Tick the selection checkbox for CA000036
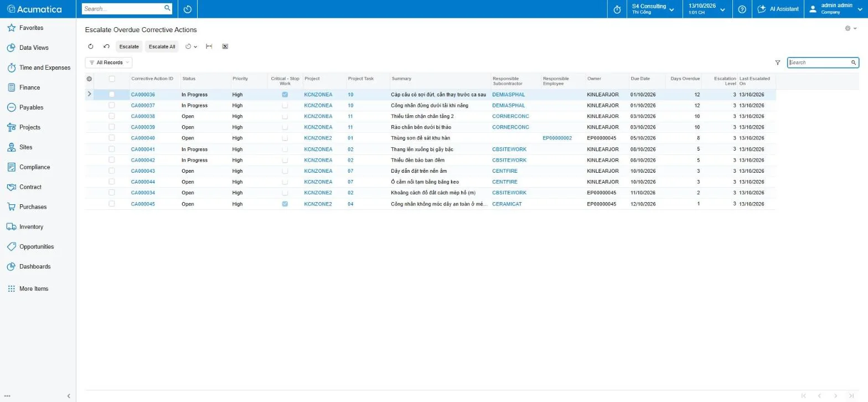Screen dimensions: 868x402 click(112, 95)
